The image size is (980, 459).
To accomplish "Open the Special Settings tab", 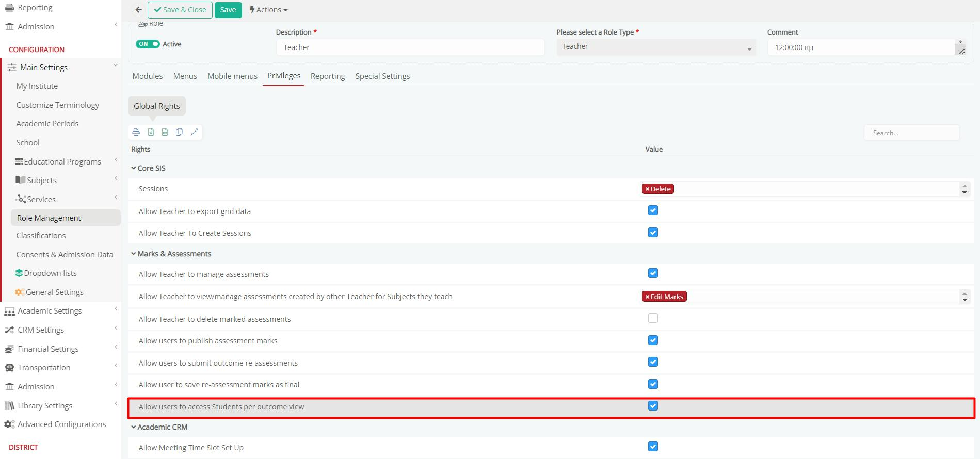I will [x=382, y=76].
